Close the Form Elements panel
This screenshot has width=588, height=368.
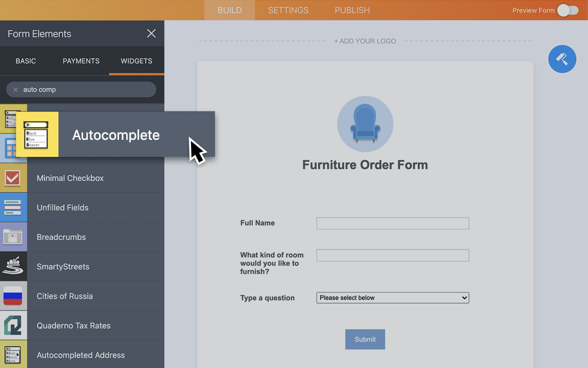(x=151, y=33)
